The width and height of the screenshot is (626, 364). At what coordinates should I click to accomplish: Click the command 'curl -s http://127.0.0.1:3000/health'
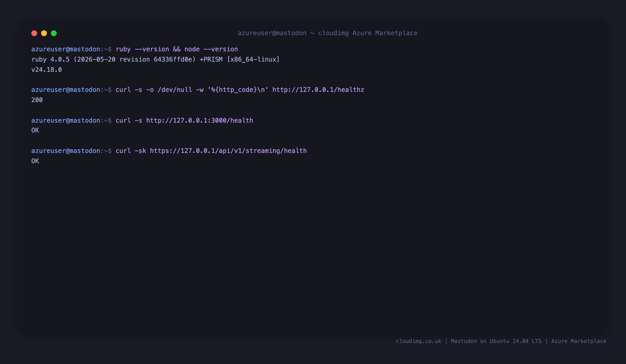(184, 120)
